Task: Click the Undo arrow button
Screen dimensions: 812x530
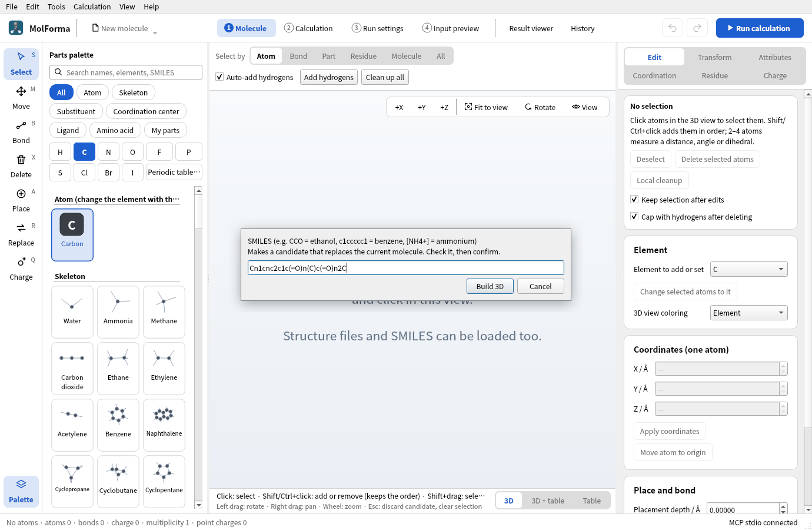Action: pos(673,28)
